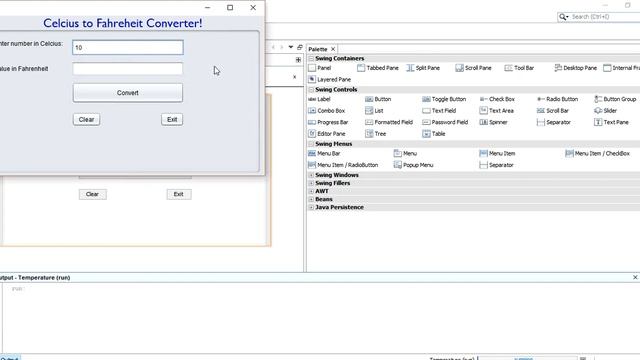640x360 pixels.
Task: Select the Scroll Bar palette item
Action: (x=553, y=111)
